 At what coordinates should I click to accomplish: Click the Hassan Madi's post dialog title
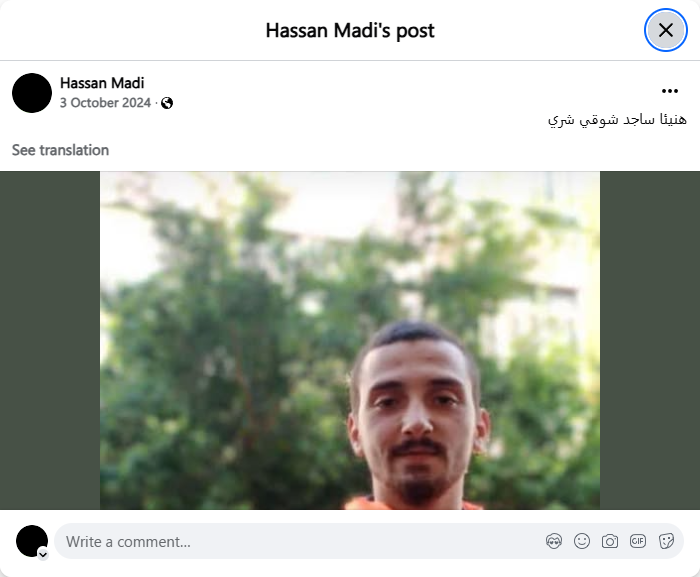350,31
